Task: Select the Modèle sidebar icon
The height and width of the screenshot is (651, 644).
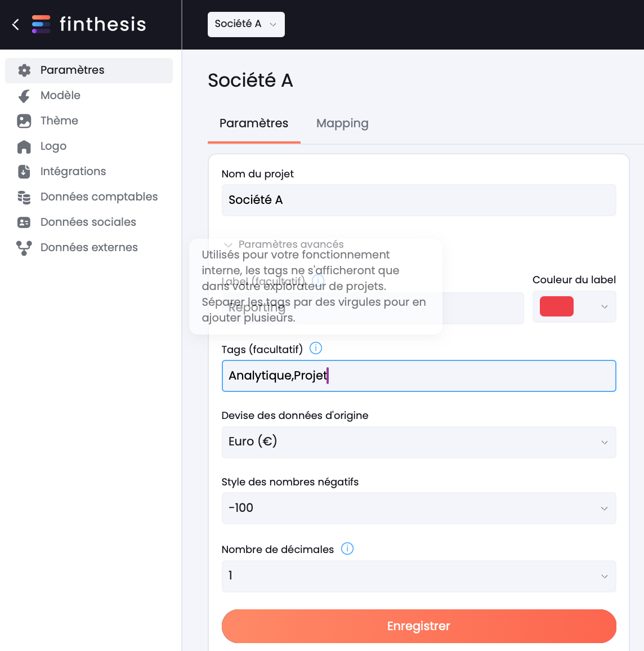Action: pyautogui.click(x=24, y=96)
